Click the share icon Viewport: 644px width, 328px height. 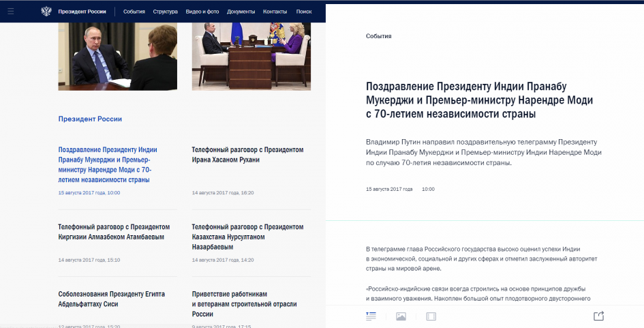[598, 316]
